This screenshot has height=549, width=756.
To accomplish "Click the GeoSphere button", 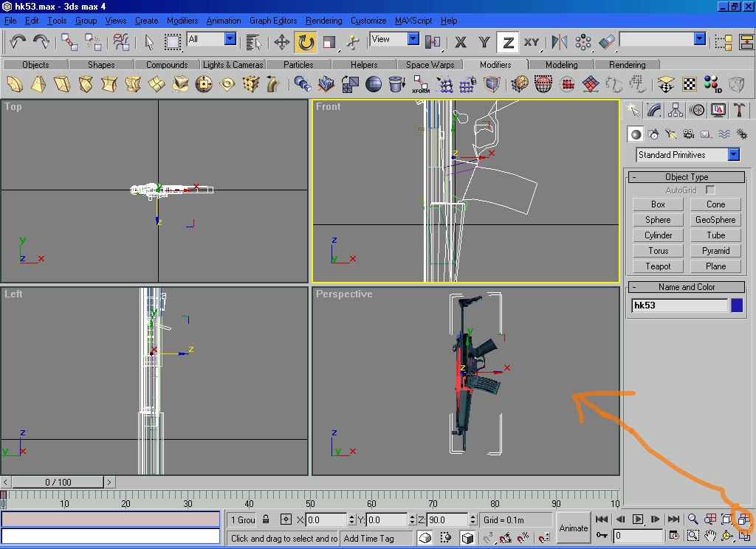I will coord(715,220).
